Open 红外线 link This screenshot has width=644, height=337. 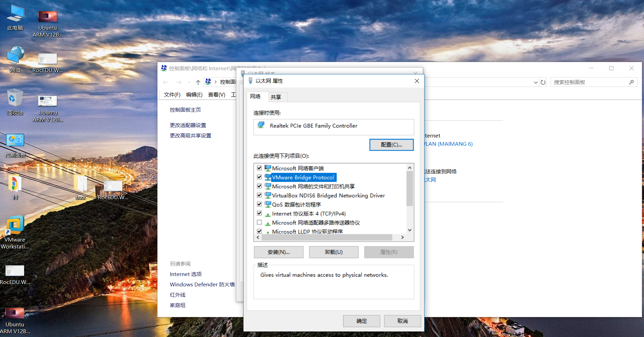tap(177, 295)
